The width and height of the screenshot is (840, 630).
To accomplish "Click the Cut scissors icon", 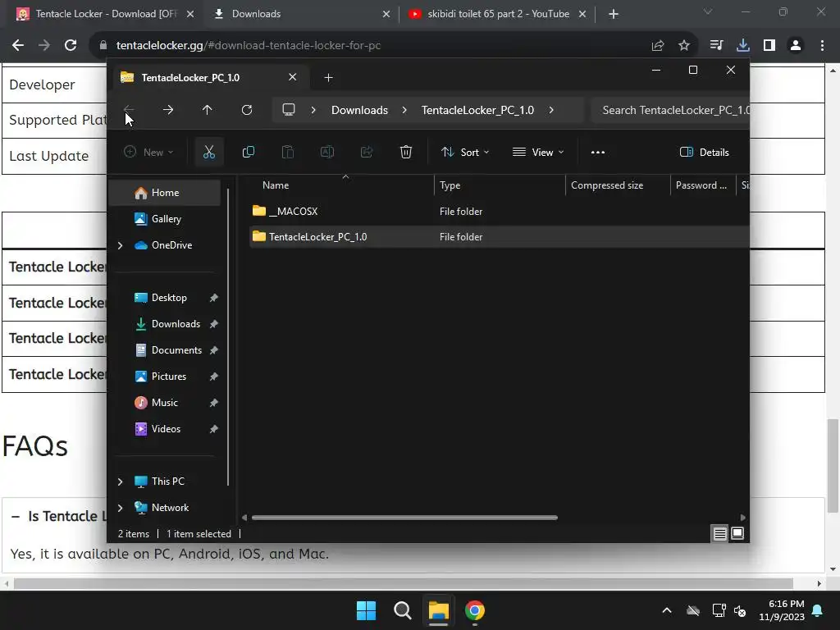I will pos(209,152).
